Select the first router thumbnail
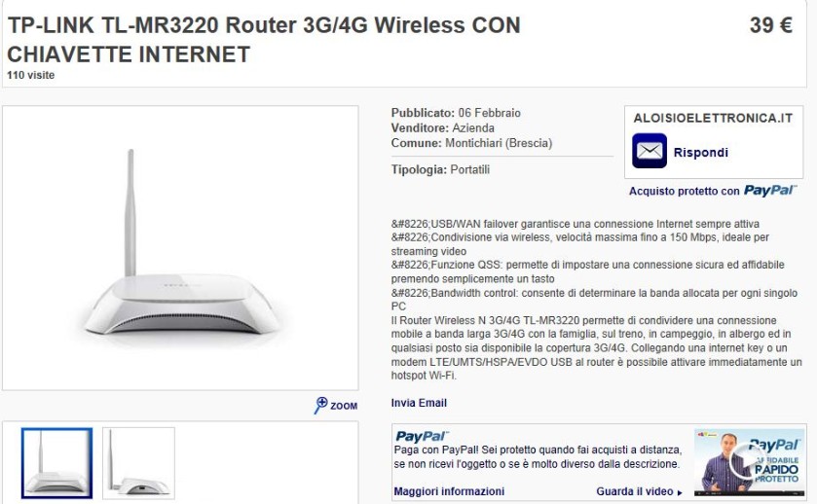 click(x=56, y=463)
